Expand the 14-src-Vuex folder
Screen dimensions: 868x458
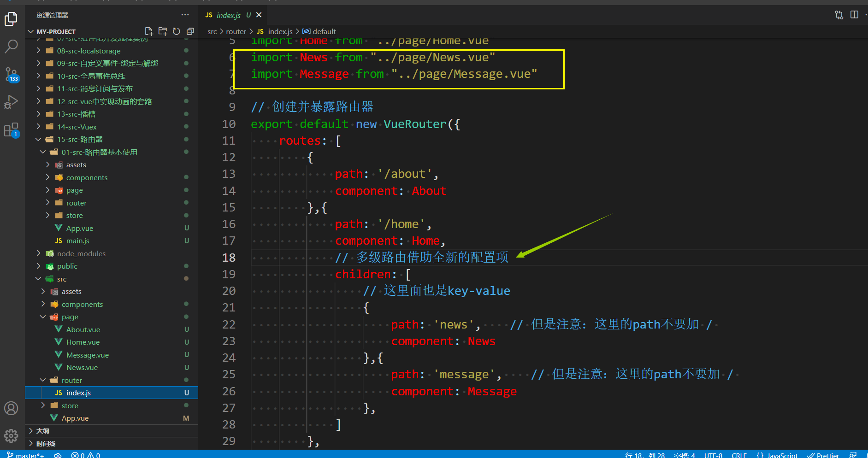(112, 127)
